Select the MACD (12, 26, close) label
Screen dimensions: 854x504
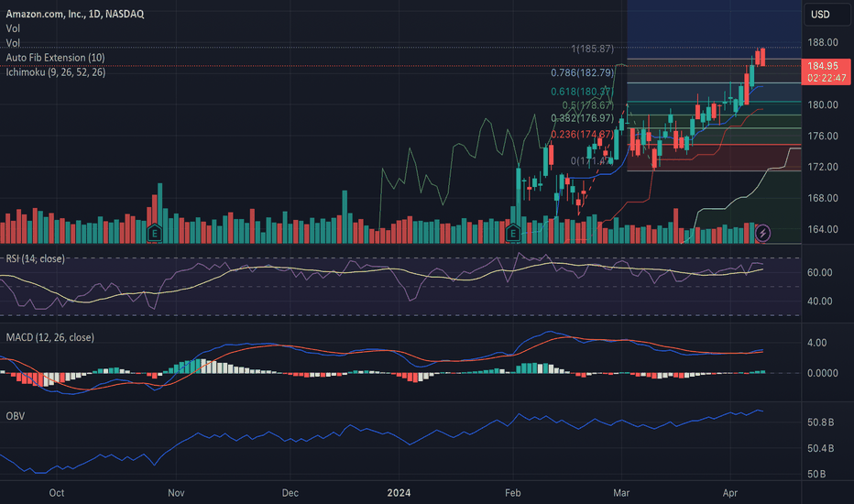click(49, 337)
